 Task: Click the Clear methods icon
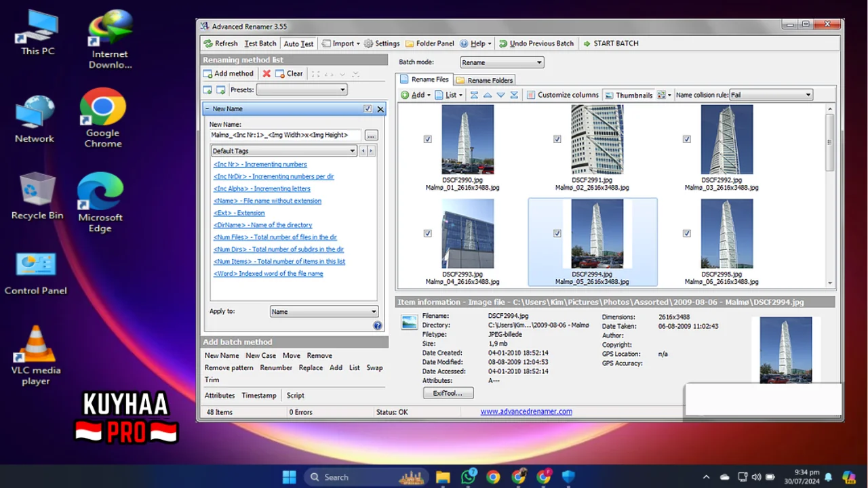click(x=279, y=74)
